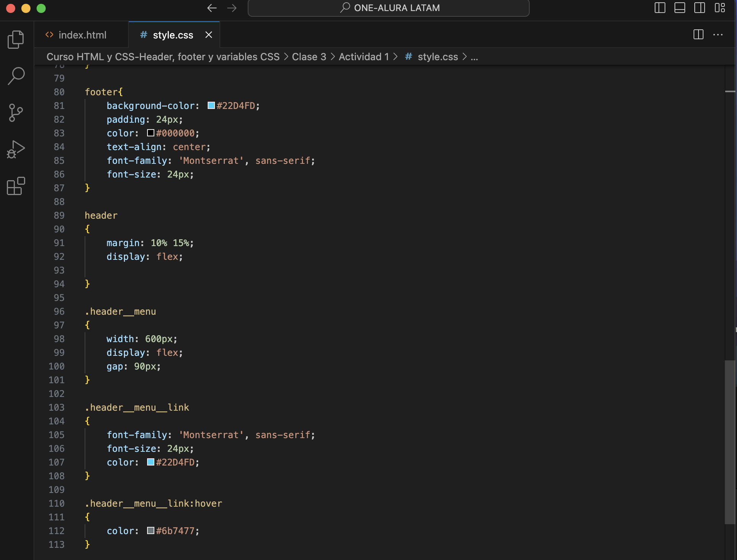This screenshot has width=737, height=560.
Task: Click the color swatch for #22D4FD background
Action: tap(210, 106)
